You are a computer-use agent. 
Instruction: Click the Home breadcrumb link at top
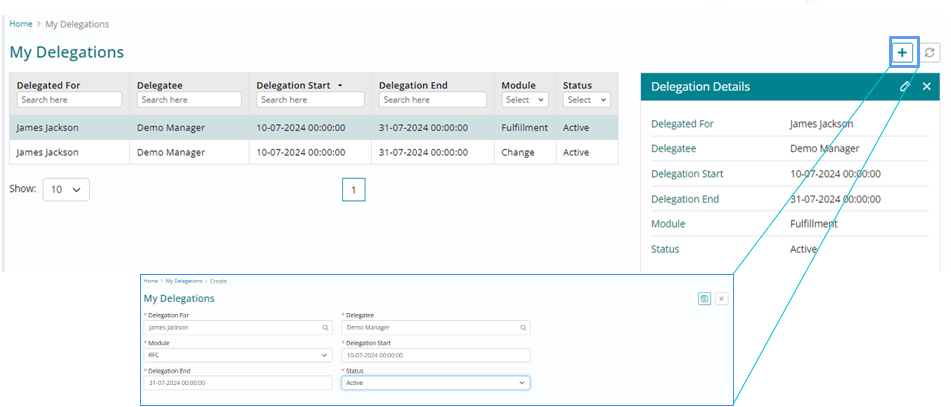tap(20, 24)
